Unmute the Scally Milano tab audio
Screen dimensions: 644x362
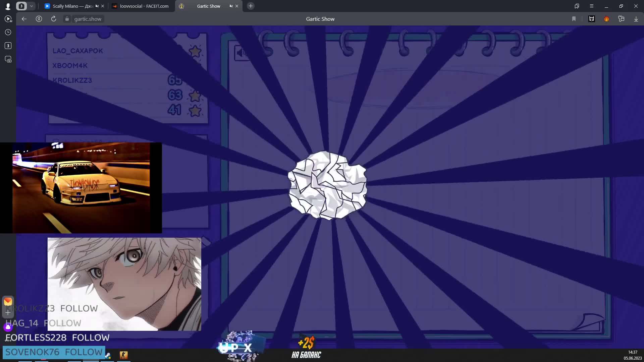click(97, 6)
